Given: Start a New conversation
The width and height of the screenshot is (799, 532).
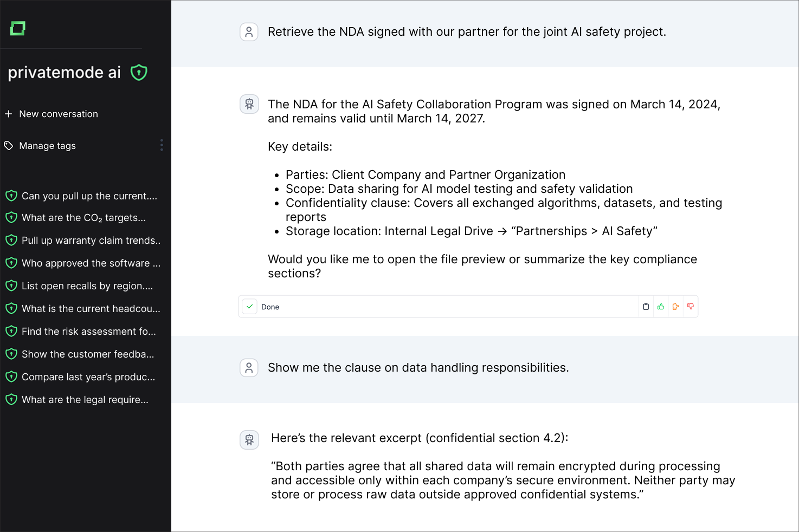Looking at the screenshot, I should (x=51, y=114).
